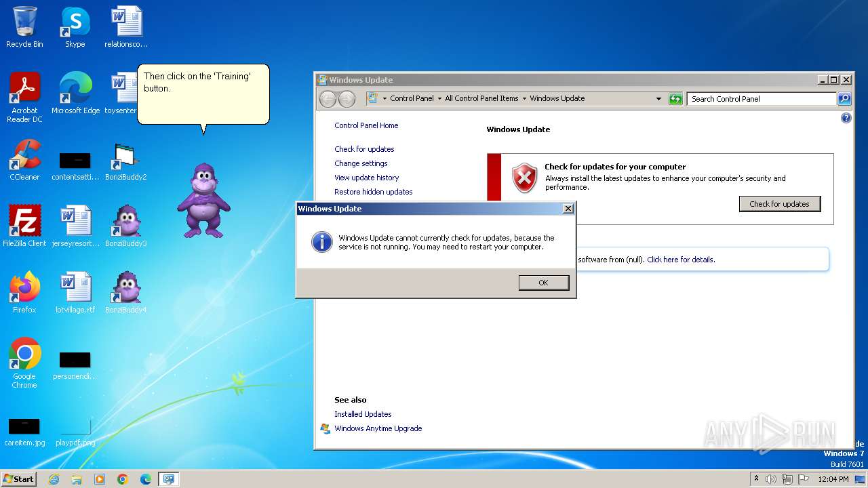Open the relationsco Word document icon
868x488 pixels.
(x=125, y=27)
